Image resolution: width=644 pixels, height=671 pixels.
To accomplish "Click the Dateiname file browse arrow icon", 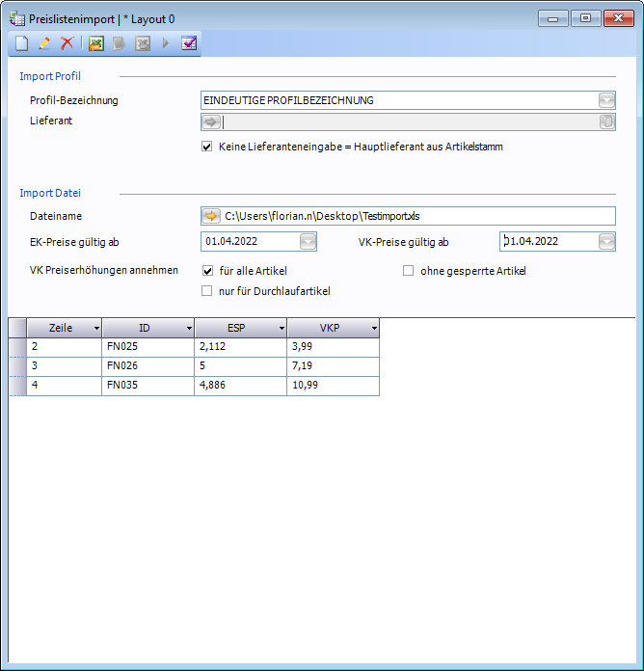I will 210,216.
